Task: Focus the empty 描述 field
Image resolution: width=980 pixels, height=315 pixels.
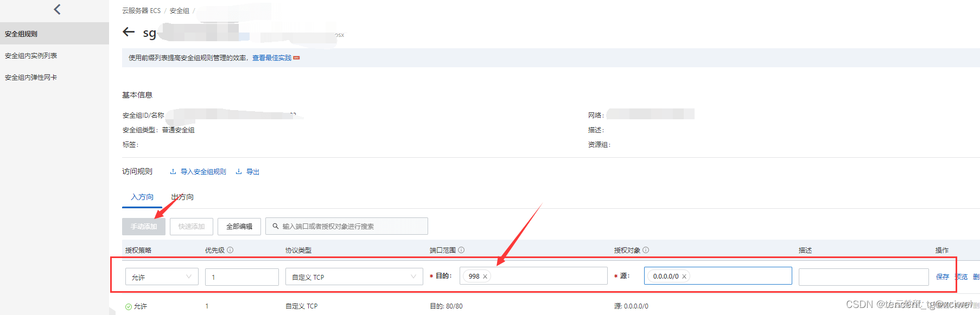Action: coord(863,277)
